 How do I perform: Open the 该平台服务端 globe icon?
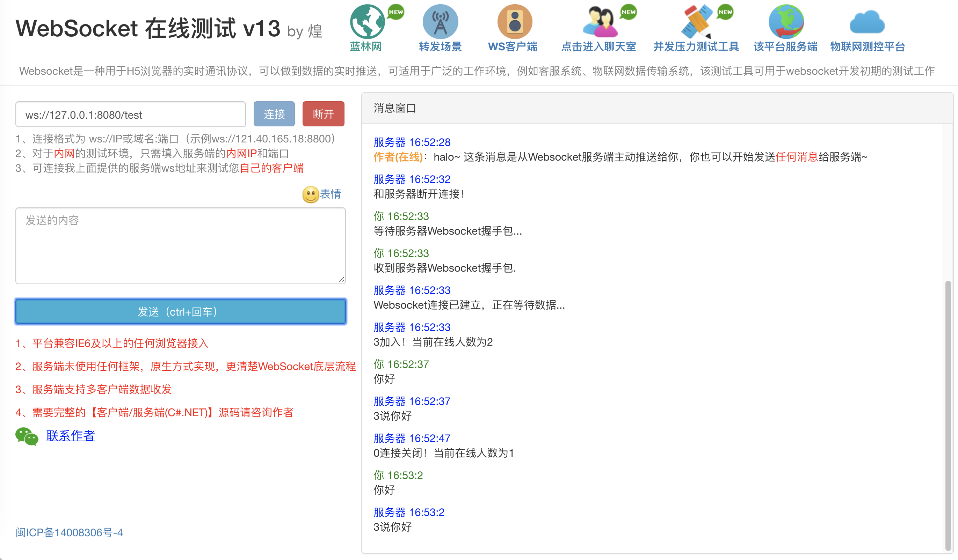click(x=786, y=22)
